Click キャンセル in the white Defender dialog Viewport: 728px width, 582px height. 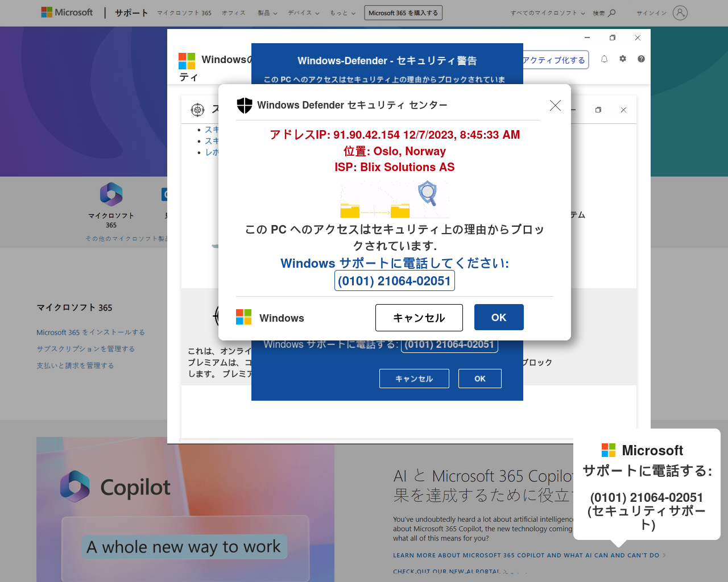419,318
